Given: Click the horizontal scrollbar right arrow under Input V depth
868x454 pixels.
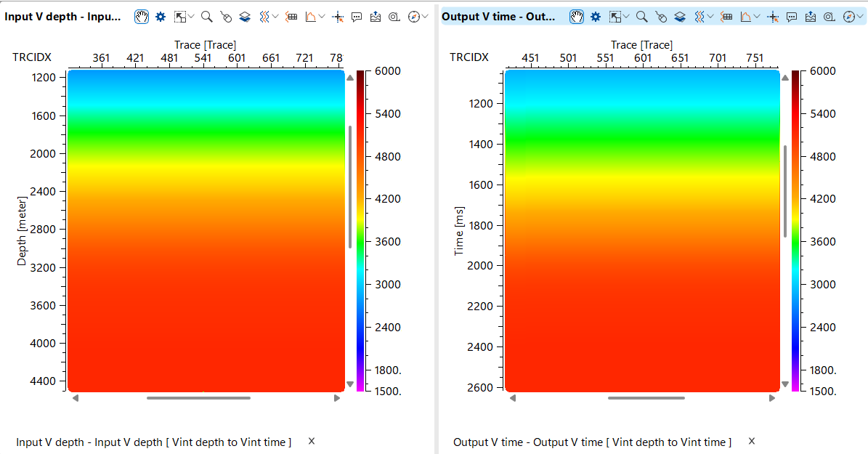Looking at the screenshot, I should (337, 398).
